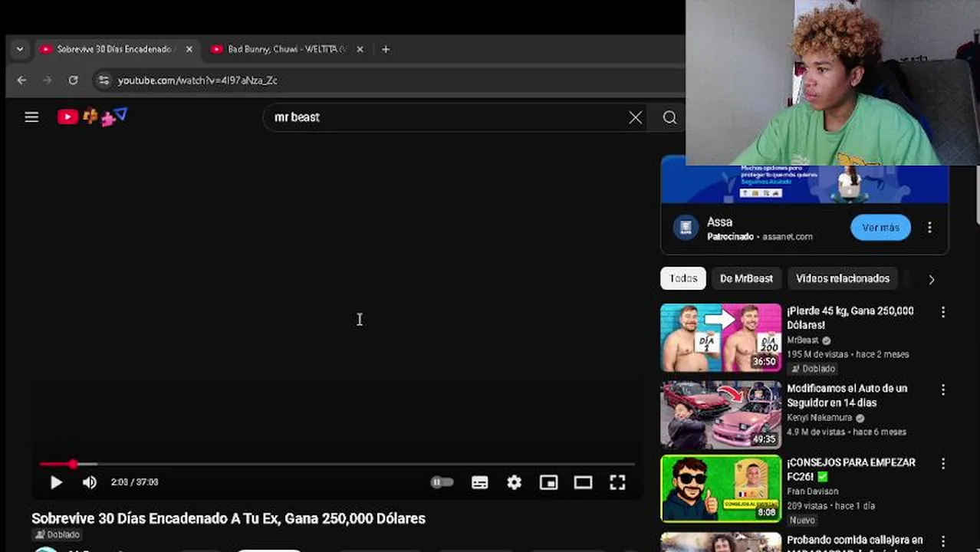Open a new browser tab
Viewport: 980px width, 552px height.
coord(386,49)
